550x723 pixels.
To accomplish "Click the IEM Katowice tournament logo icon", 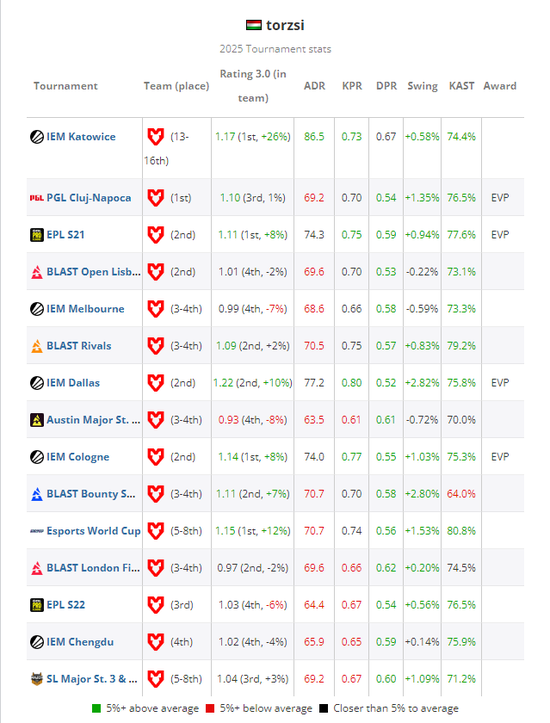I will pyautogui.click(x=37, y=137).
